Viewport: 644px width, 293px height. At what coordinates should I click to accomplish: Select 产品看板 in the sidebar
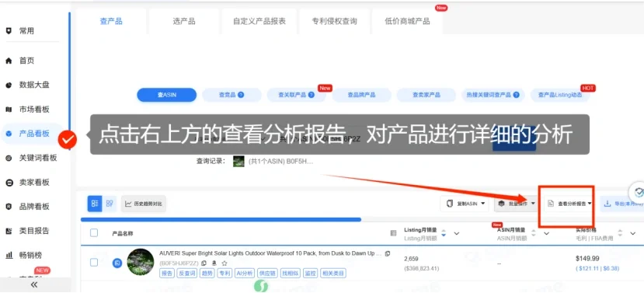(34, 134)
